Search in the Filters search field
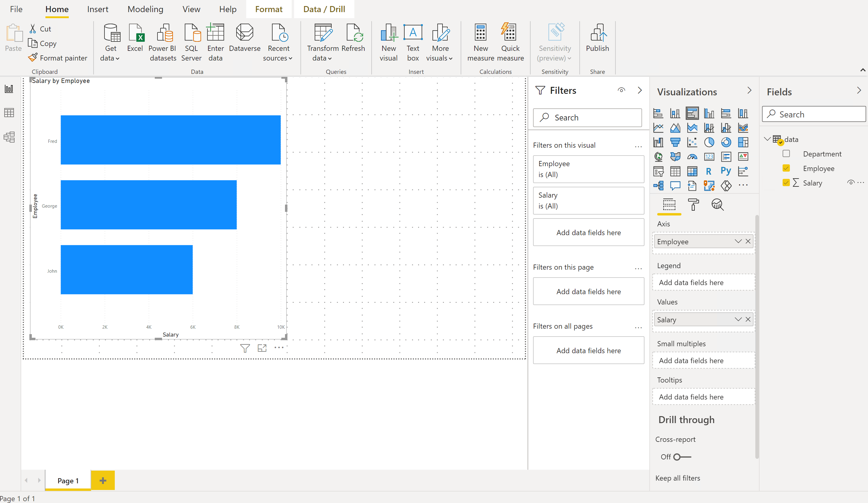The width and height of the screenshot is (868, 503). tap(589, 117)
